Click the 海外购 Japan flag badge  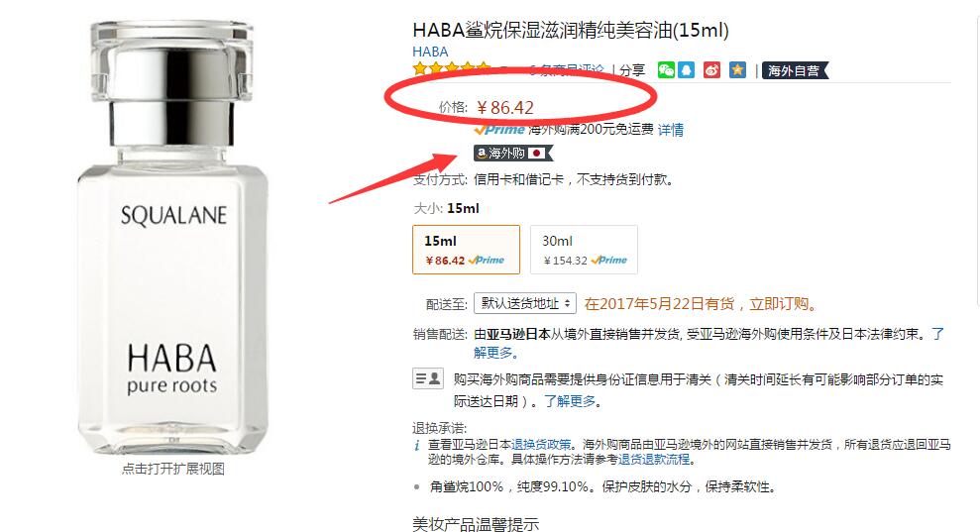point(513,153)
